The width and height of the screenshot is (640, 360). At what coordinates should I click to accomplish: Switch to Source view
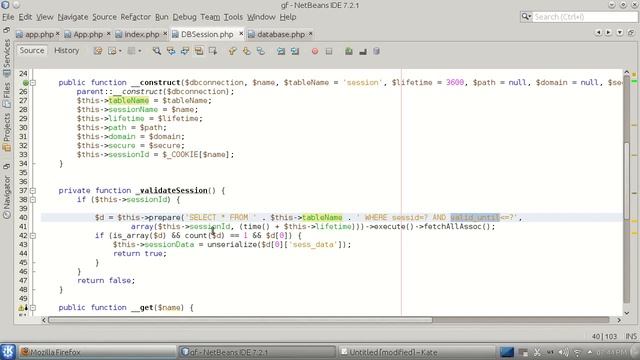tap(32, 51)
